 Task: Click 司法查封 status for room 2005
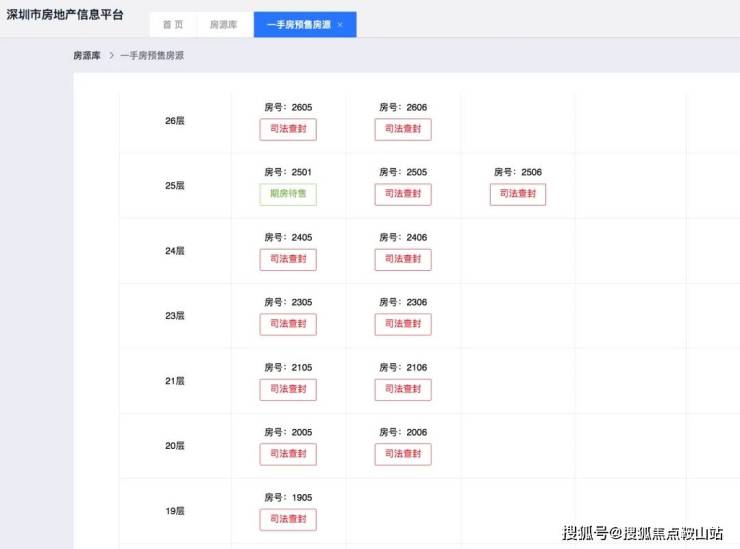(x=288, y=454)
